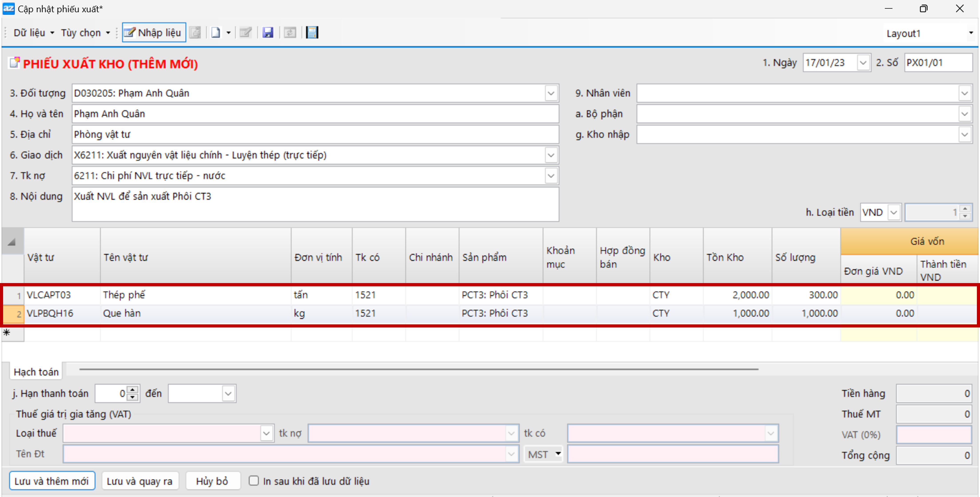Decrease the exchange rate spinner next to VND

(x=965, y=216)
